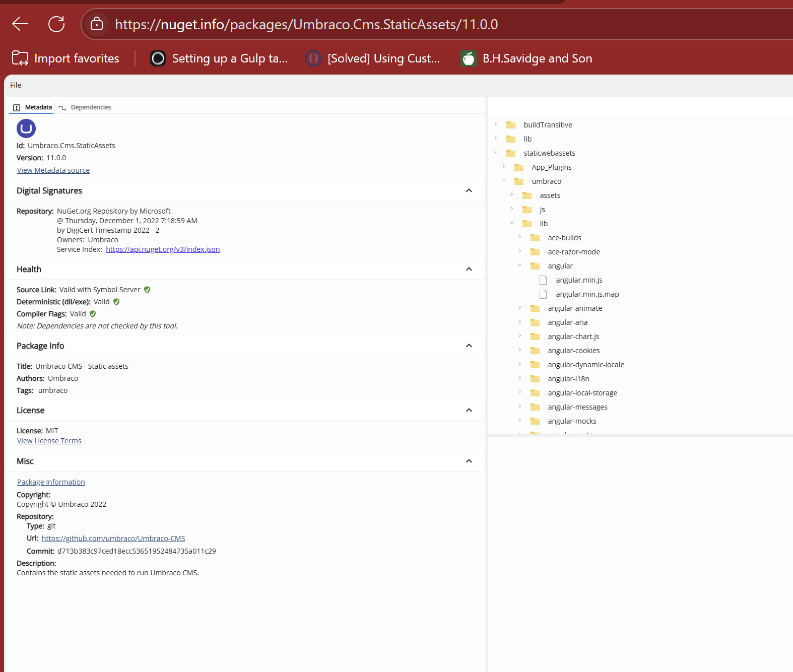This screenshot has height=672, width=793.
Task: Click the Compiler Flags valid shield icon
Action: coord(93,314)
